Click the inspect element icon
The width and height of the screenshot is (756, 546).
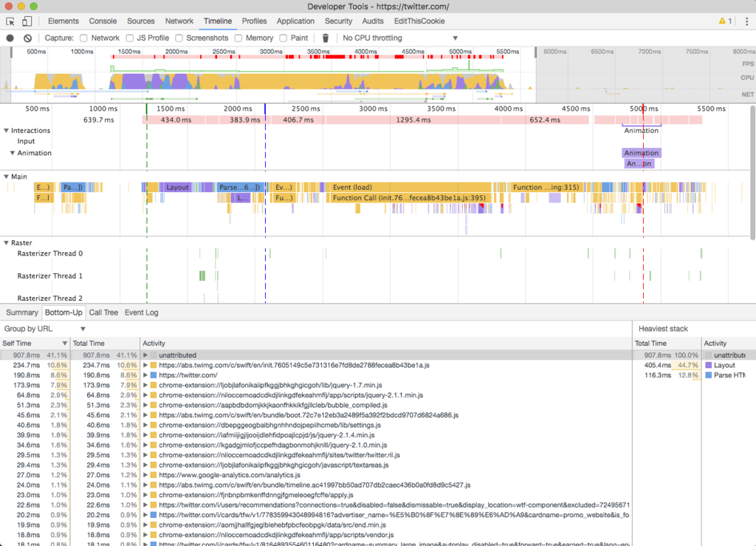[10, 21]
